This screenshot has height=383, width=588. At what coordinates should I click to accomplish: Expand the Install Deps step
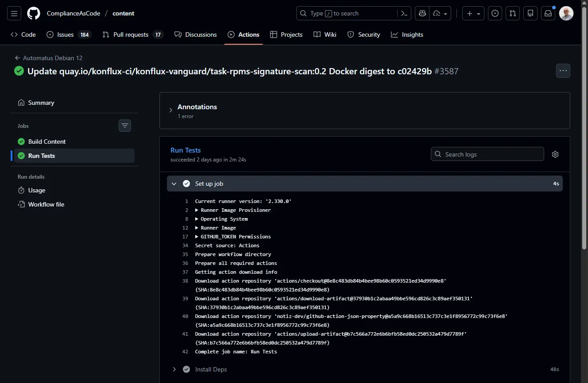click(174, 369)
